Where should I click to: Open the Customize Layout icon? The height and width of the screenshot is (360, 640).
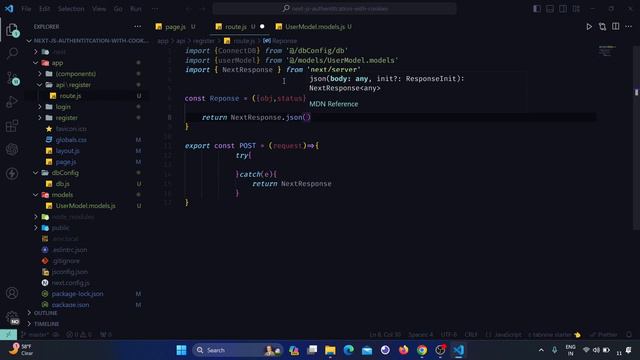(x=576, y=9)
